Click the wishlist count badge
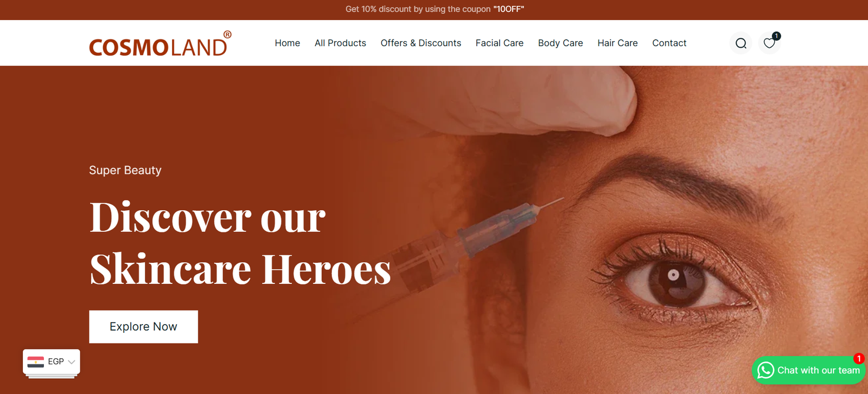This screenshot has height=394, width=868. point(776,36)
